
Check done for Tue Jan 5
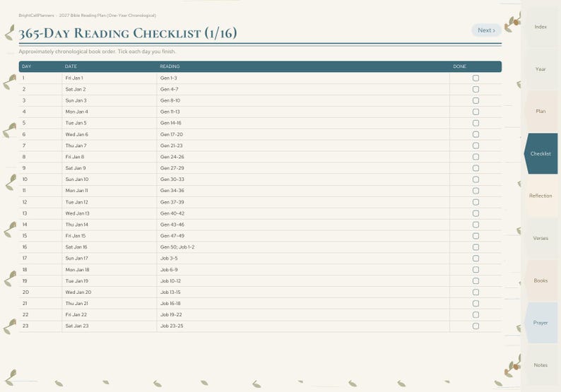click(476, 123)
